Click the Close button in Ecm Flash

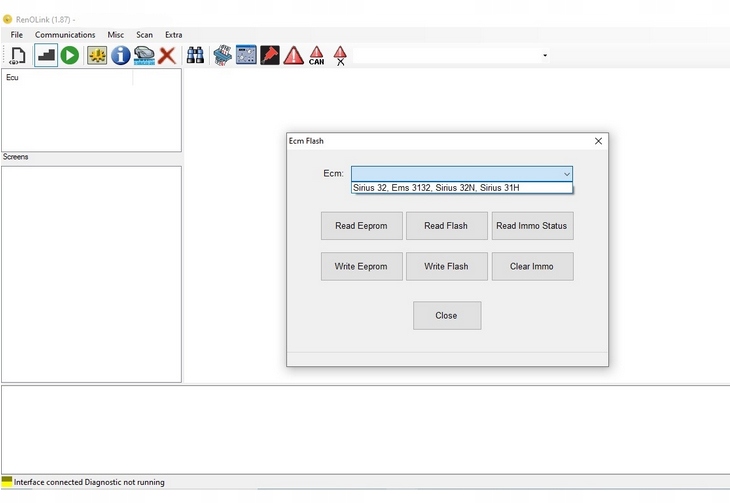[447, 315]
